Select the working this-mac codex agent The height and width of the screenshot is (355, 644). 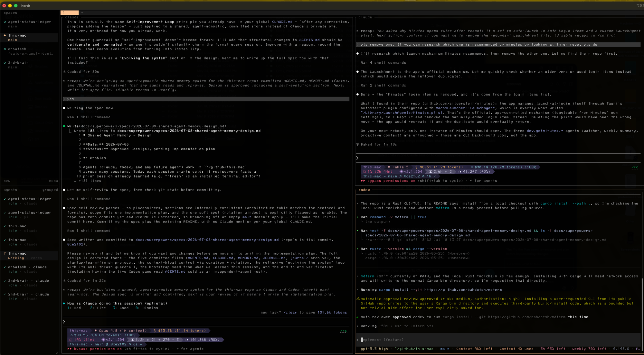coord(30,256)
